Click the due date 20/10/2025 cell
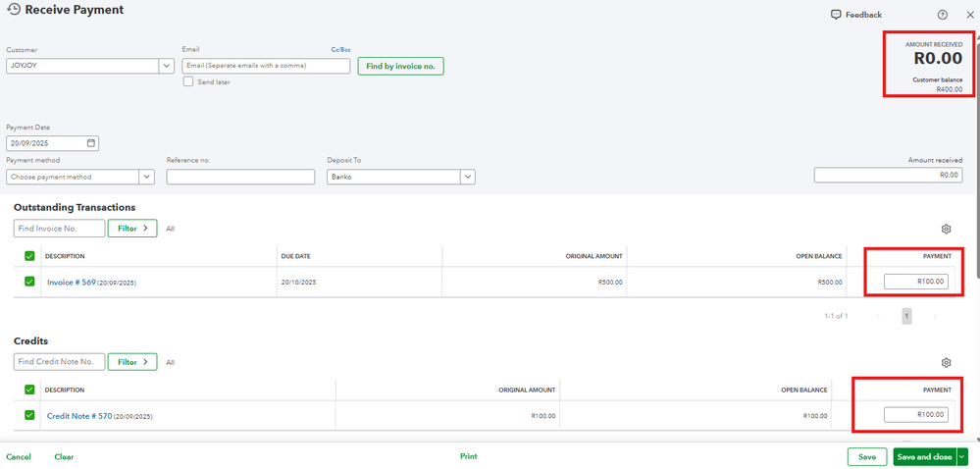The width and height of the screenshot is (980, 469). [299, 282]
